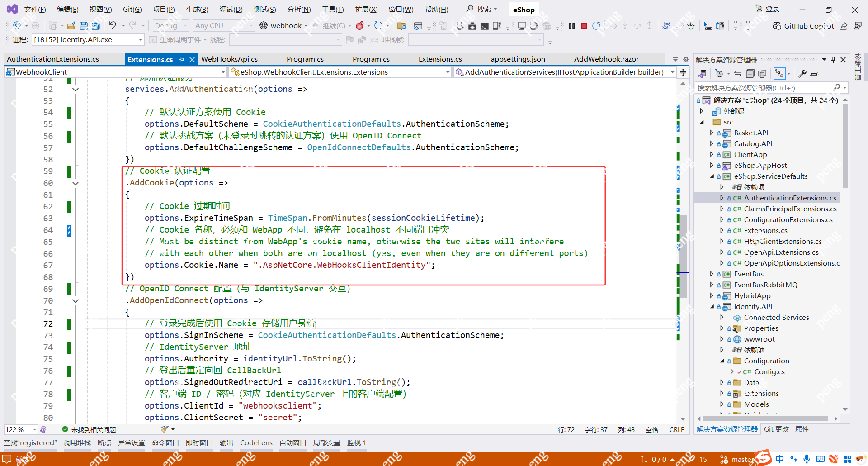Screen dimensions: 868x466
Task: Open file using the folder toolbar icon
Action: tap(71, 26)
